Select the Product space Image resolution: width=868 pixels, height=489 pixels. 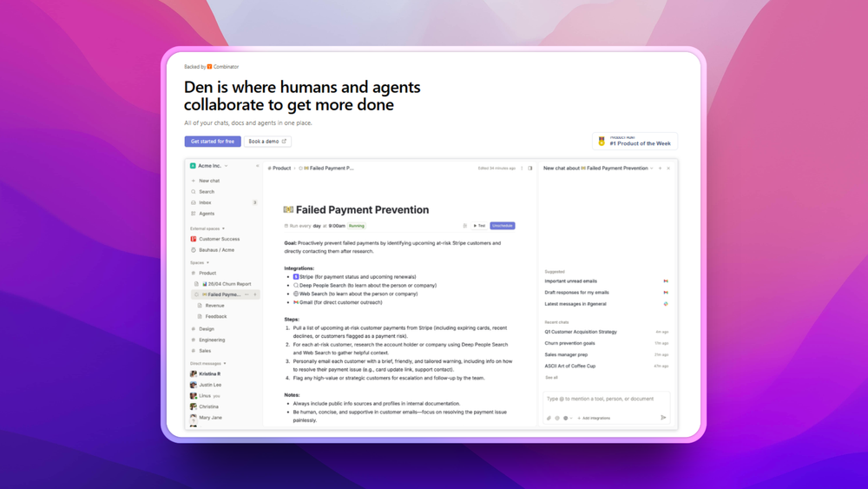[x=204, y=273]
